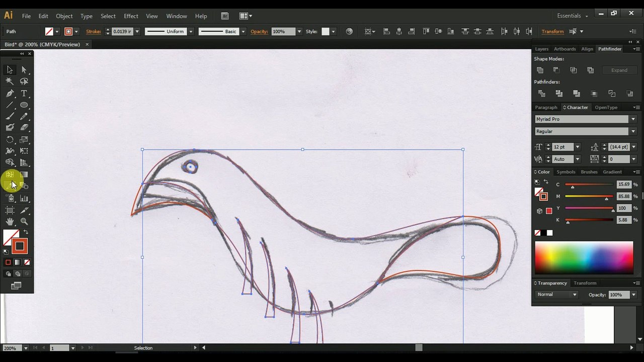Activate stroke box in Color panel
Screen dimensions: 644x362
(x=543, y=197)
